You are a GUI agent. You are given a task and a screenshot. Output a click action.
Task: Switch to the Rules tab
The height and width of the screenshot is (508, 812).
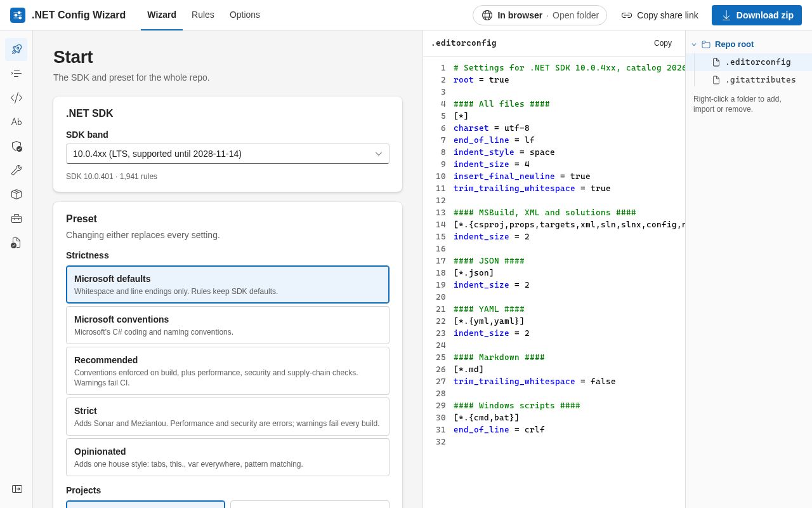(203, 15)
